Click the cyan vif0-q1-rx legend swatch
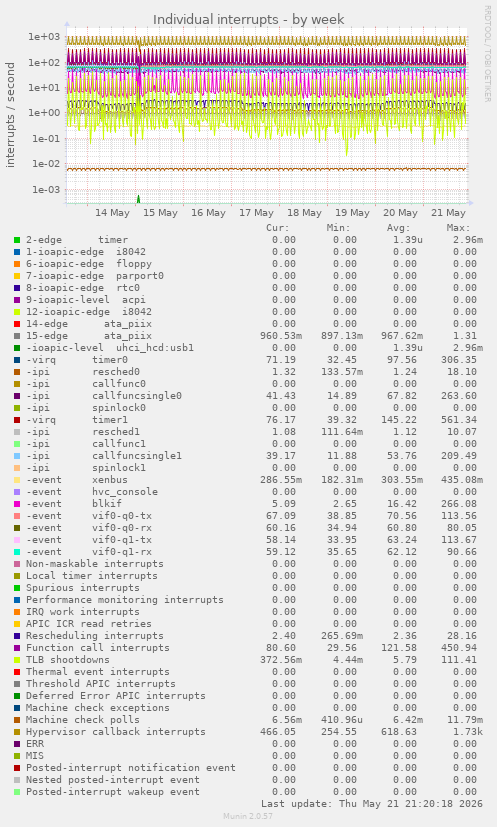Viewport: 497px width, 827px height. click(17, 552)
